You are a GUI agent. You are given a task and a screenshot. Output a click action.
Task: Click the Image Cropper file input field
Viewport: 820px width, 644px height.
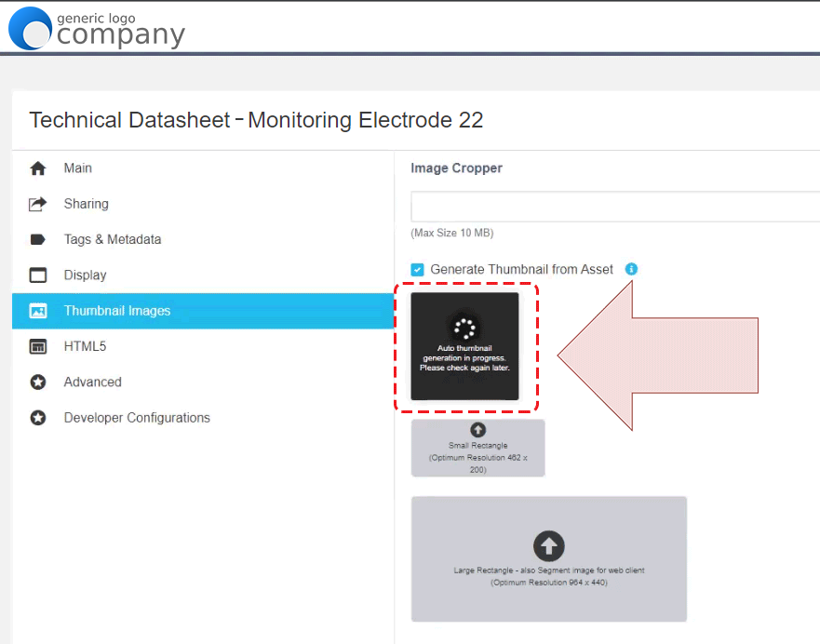pos(615,207)
